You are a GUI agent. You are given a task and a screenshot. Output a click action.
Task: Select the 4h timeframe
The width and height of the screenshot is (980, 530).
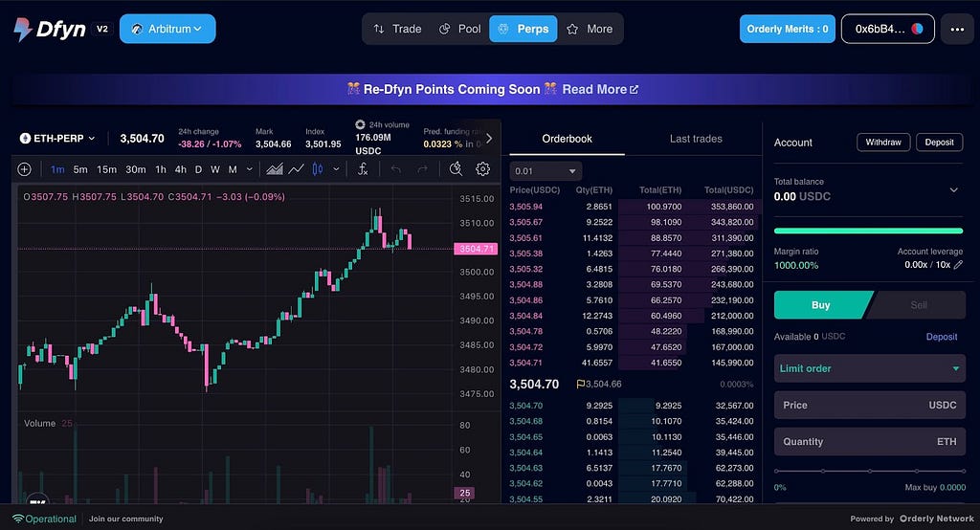coord(181,169)
